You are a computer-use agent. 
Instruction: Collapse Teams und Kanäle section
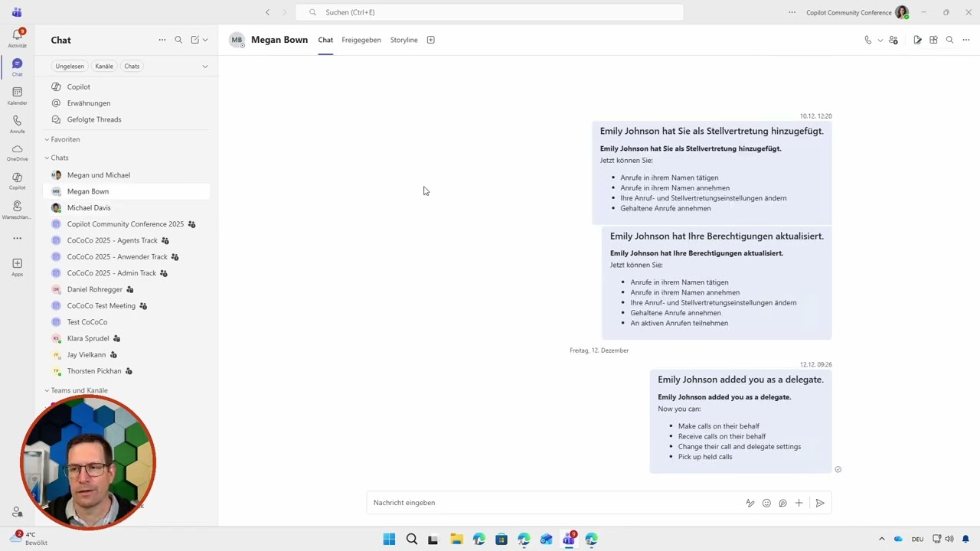(x=47, y=390)
